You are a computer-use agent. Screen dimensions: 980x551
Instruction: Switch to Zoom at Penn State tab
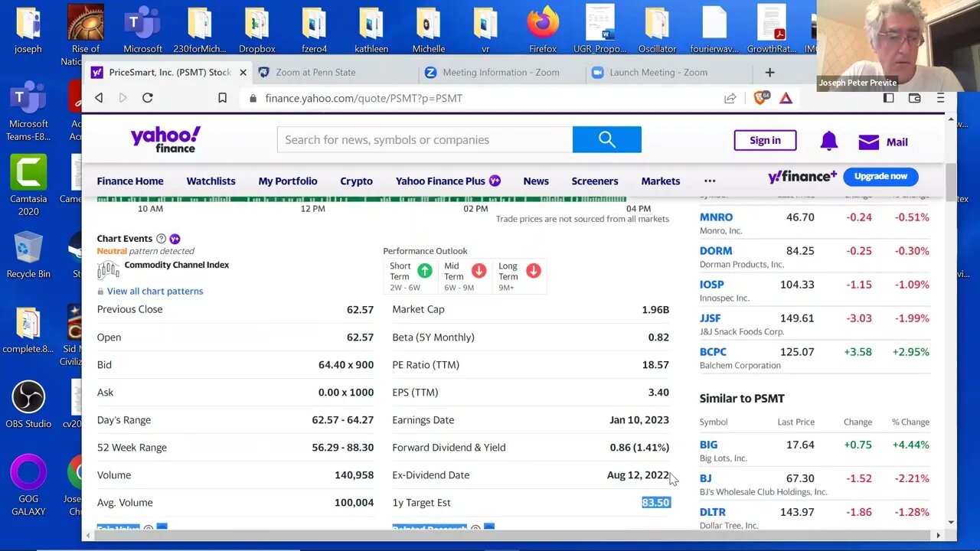335,72
